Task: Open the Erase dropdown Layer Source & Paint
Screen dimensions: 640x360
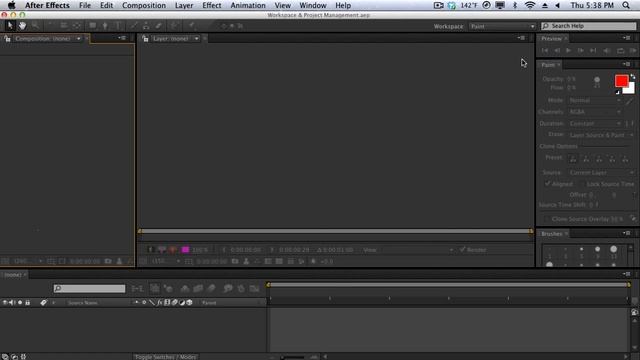Action: pyautogui.click(x=601, y=135)
